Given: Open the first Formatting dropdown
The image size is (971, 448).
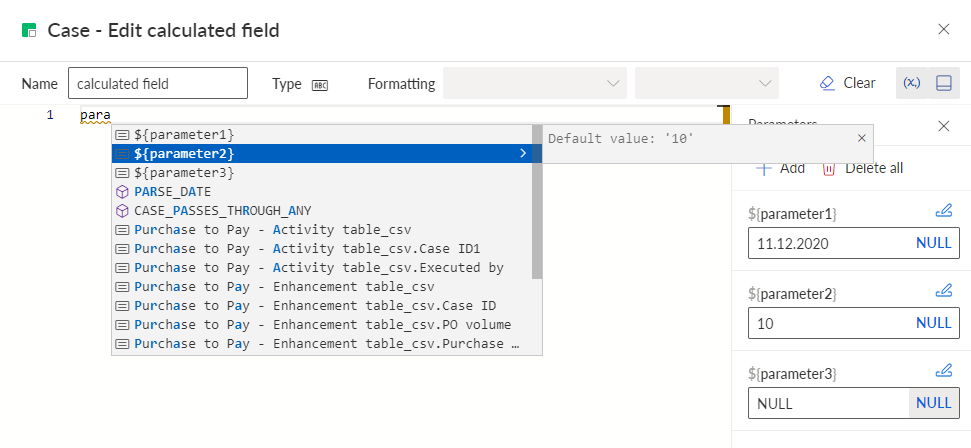Looking at the screenshot, I should tap(535, 83).
